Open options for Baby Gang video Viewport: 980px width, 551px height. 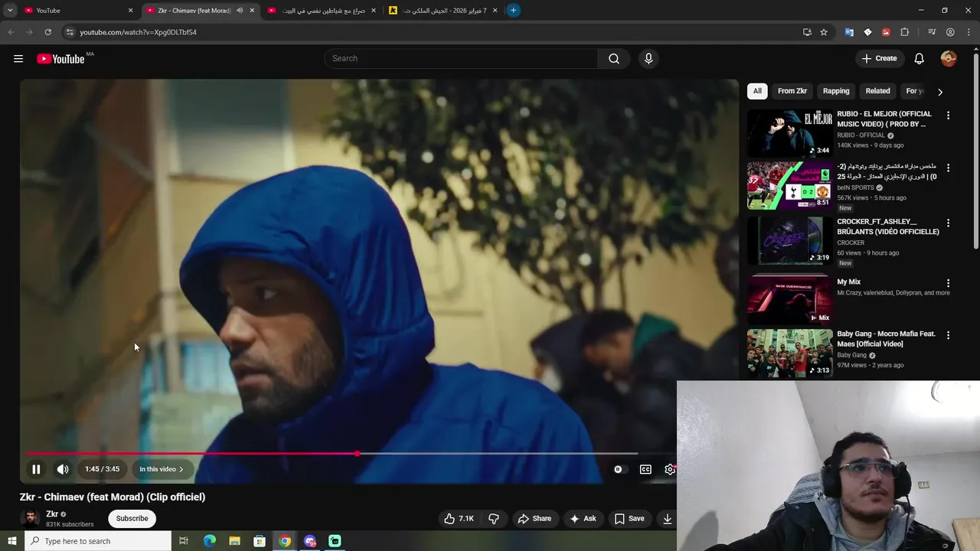click(948, 335)
